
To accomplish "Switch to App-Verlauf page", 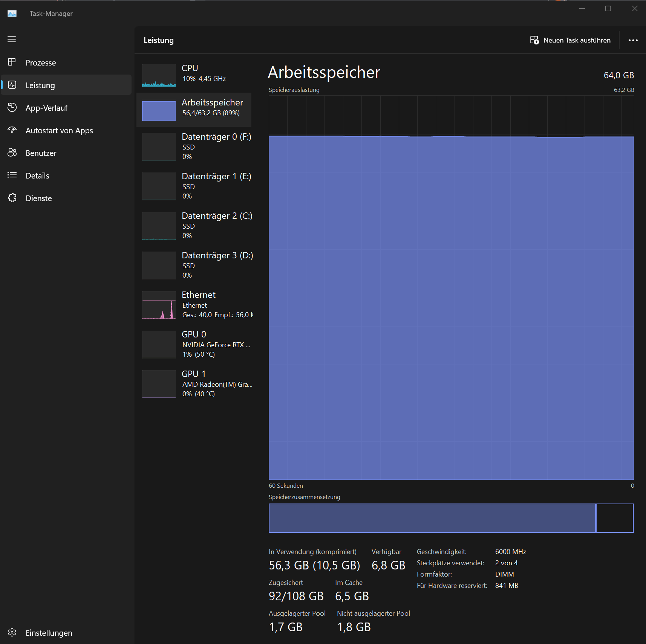I will [66, 108].
